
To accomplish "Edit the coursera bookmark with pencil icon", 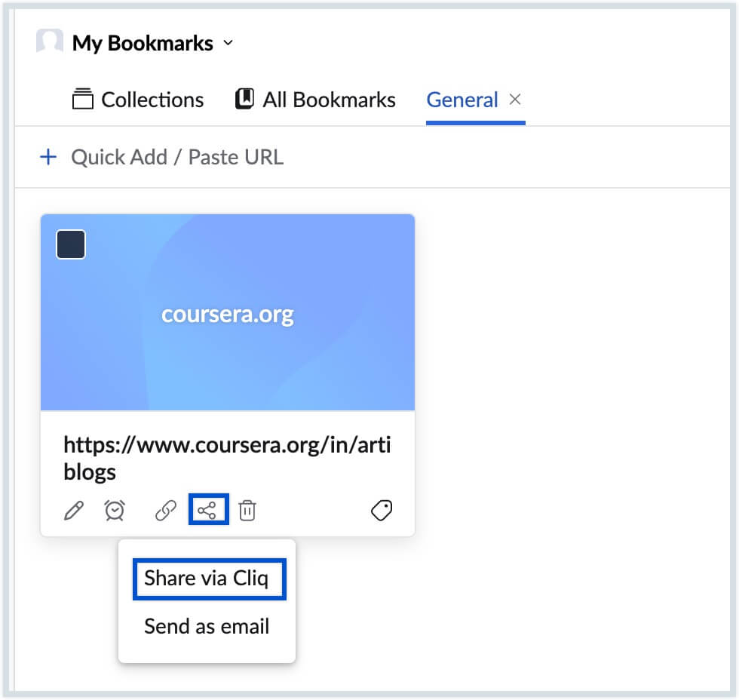I will [74, 511].
